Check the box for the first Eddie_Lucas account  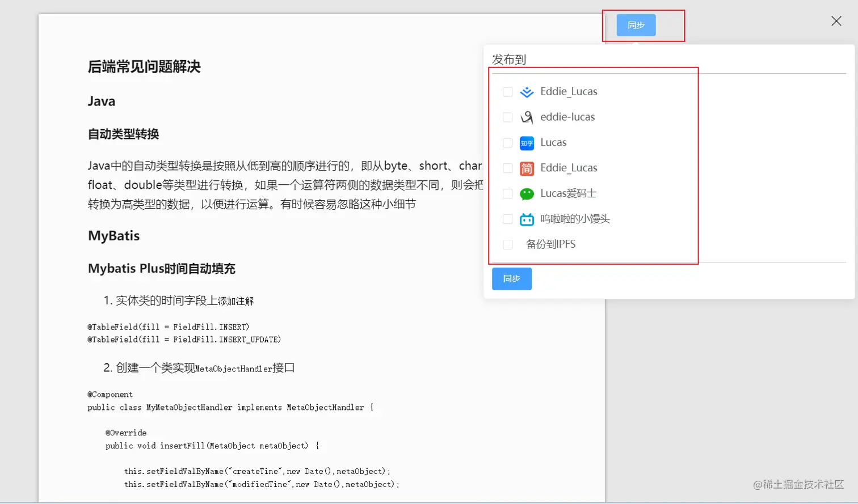coord(508,92)
